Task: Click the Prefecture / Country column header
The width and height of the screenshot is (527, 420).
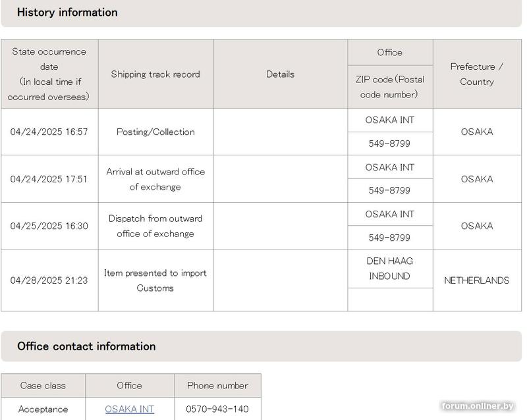Action: [x=477, y=74]
